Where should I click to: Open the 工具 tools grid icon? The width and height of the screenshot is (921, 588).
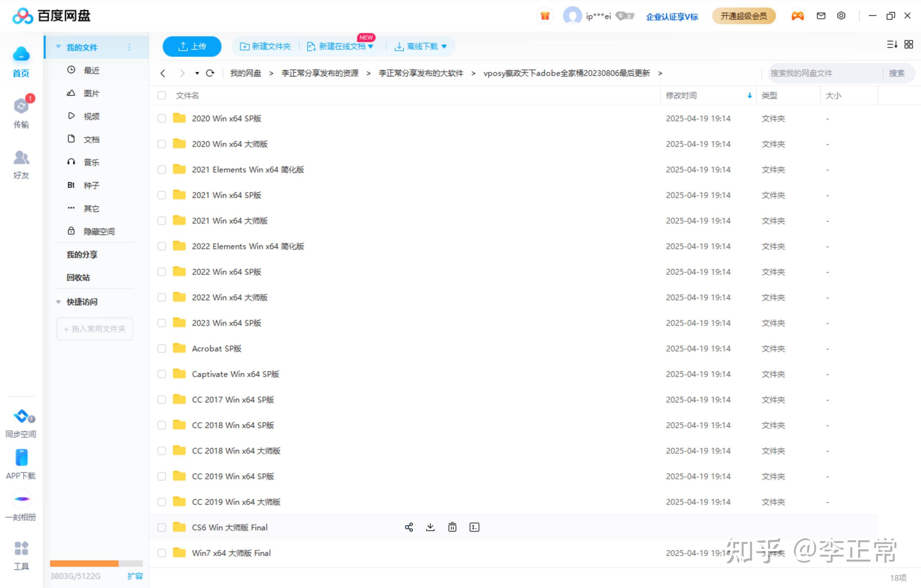[x=21, y=548]
